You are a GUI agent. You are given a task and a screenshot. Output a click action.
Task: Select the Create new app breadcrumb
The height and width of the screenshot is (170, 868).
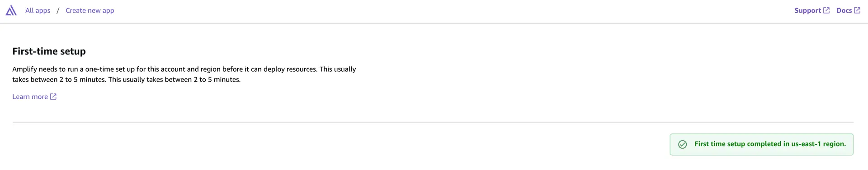[x=90, y=10]
